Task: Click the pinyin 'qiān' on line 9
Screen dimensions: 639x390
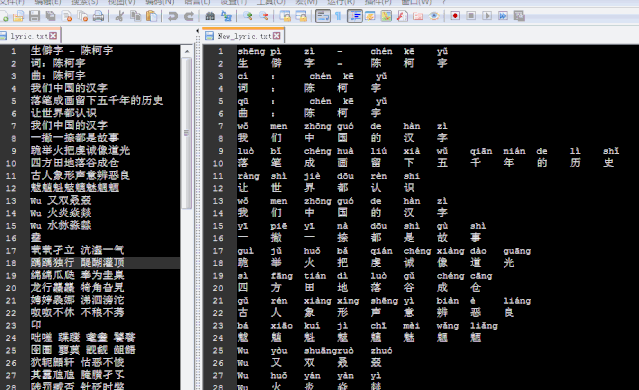Action: tap(481, 151)
